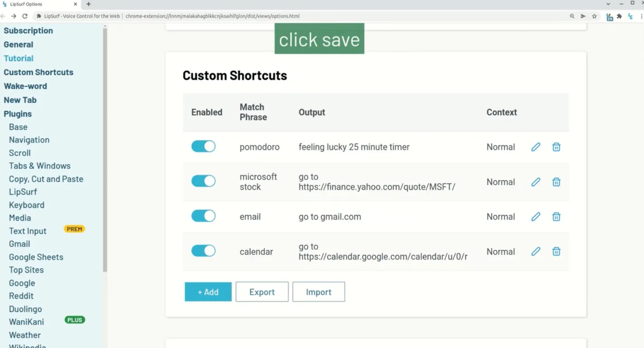Bookmark this page with the star icon

(x=594, y=16)
